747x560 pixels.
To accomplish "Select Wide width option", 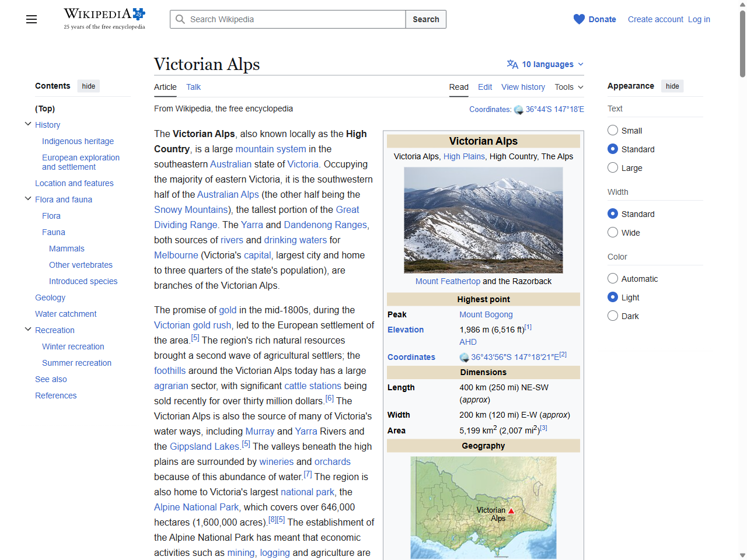I will (613, 233).
